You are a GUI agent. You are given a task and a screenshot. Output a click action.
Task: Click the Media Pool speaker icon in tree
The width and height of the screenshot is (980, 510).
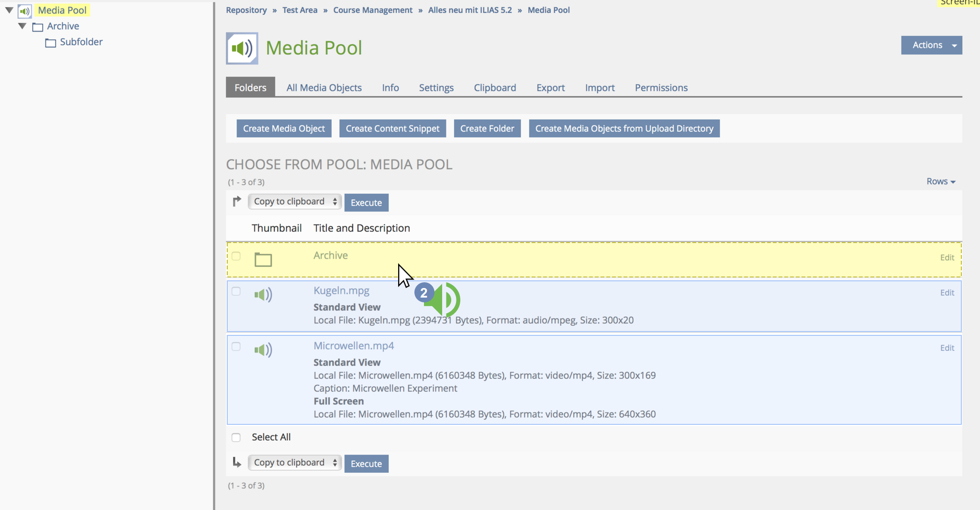click(24, 11)
